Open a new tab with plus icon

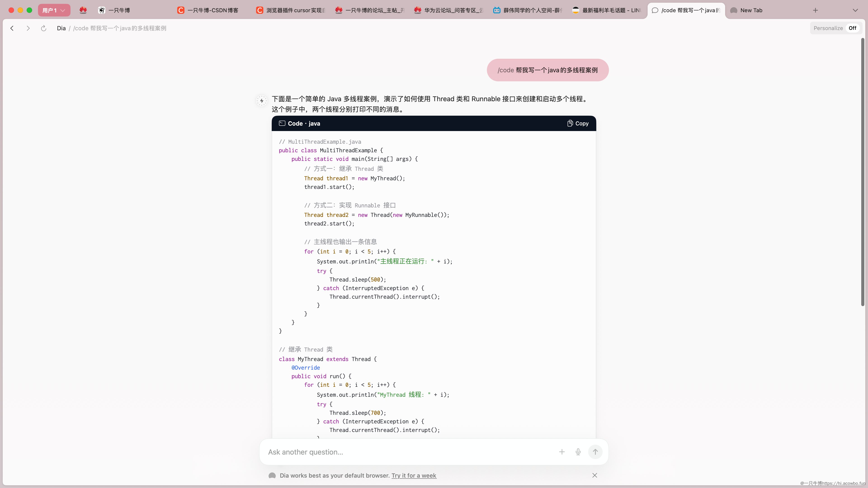pos(815,10)
